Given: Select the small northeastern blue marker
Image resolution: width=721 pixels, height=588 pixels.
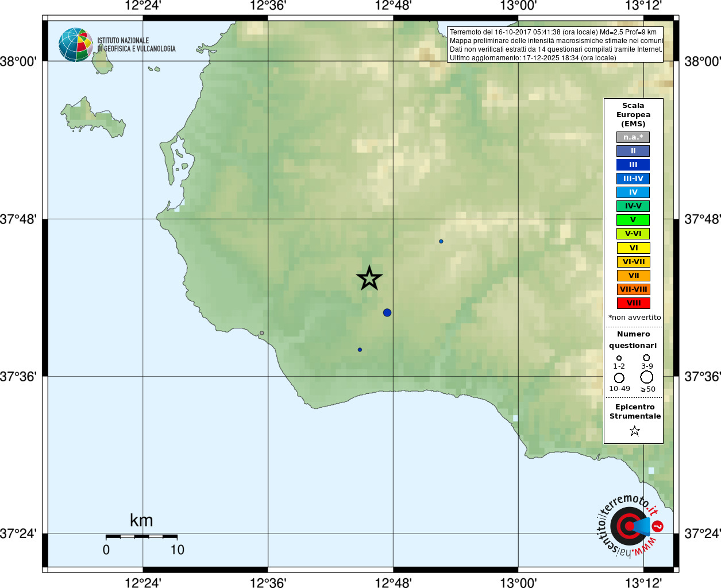Looking at the screenshot, I should tap(441, 241).
